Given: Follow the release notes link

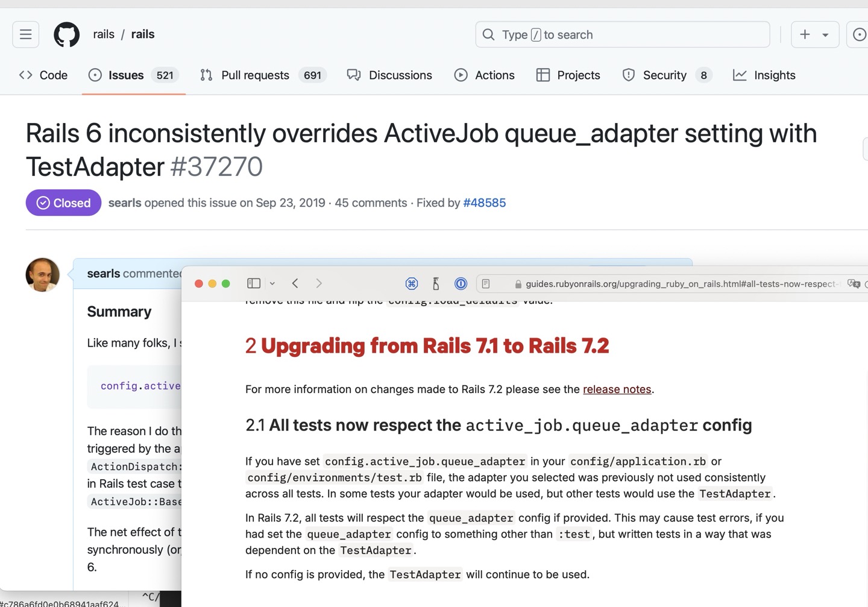Looking at the screenshot, I should click(617, 389).
